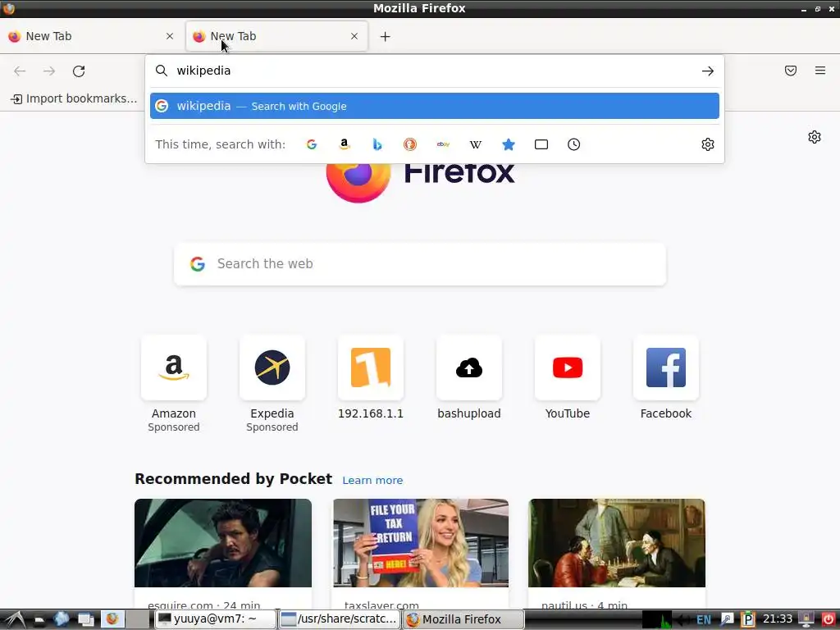Screen dimensions: 840x630
Task: Open a new tab with plus button
Action: pos(386,36)
